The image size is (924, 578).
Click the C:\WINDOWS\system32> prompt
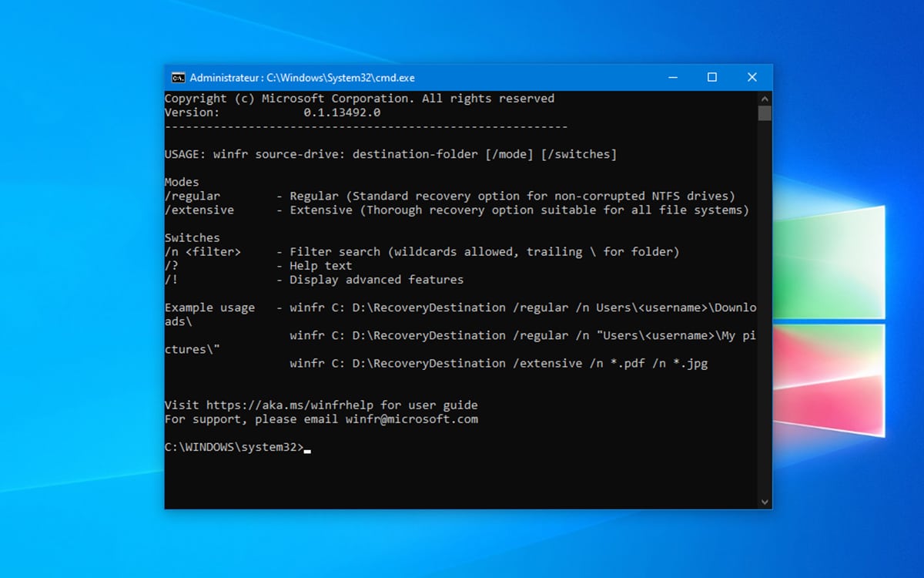click(x=235, y=449)
